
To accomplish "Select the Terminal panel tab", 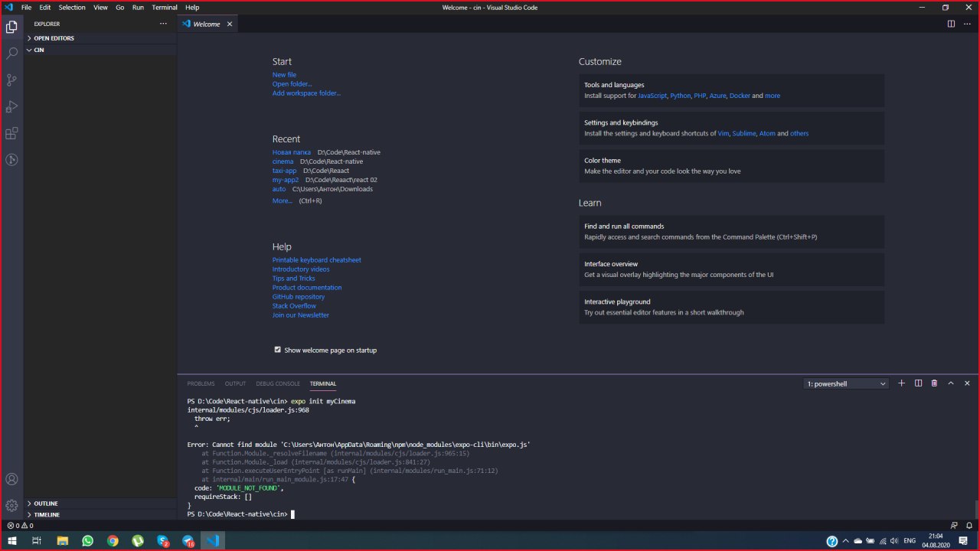I will (323, 383).
